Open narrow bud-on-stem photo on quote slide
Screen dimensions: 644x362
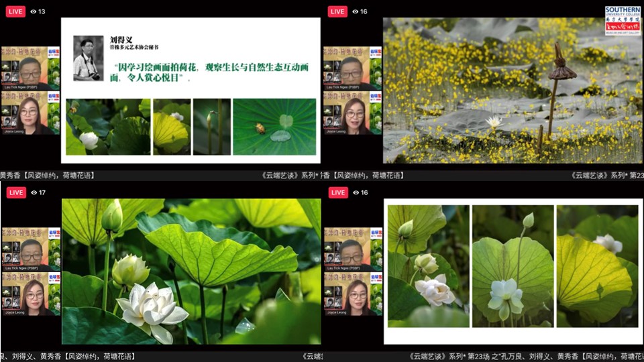tap(212, 127)
